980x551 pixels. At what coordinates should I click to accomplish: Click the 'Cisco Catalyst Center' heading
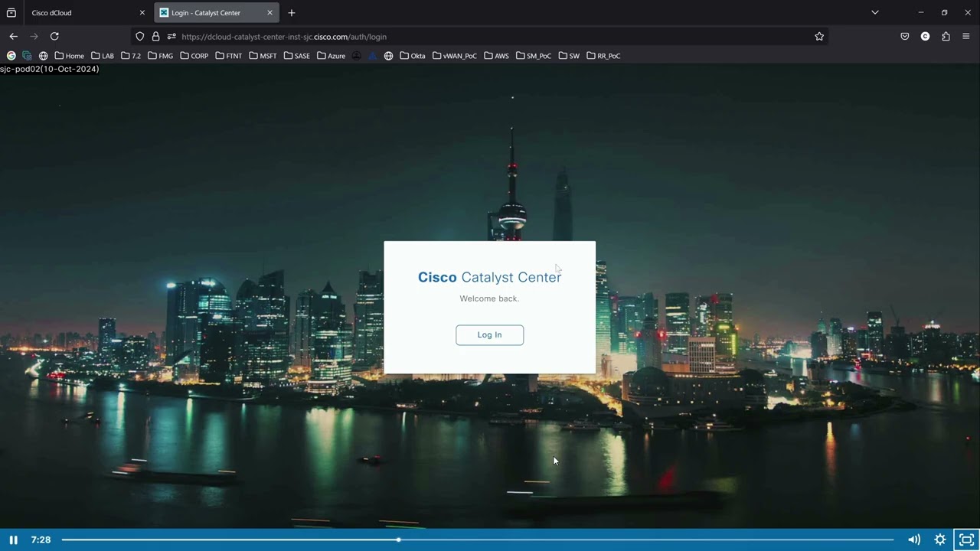(x=489, y=277)
